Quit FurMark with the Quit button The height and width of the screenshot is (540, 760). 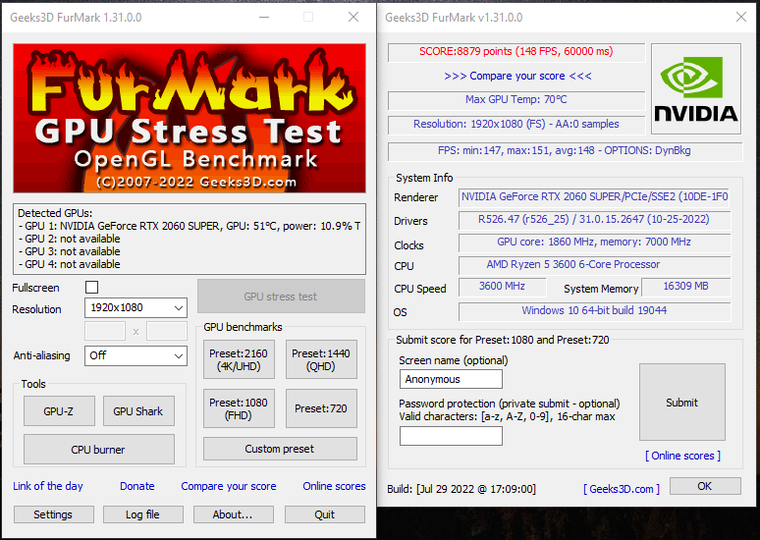325,514
